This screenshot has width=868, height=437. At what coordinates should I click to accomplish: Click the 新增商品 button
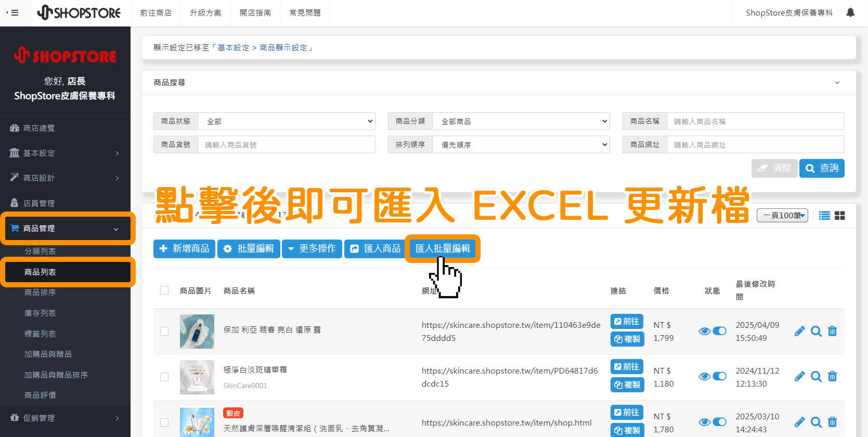point(184,249)
